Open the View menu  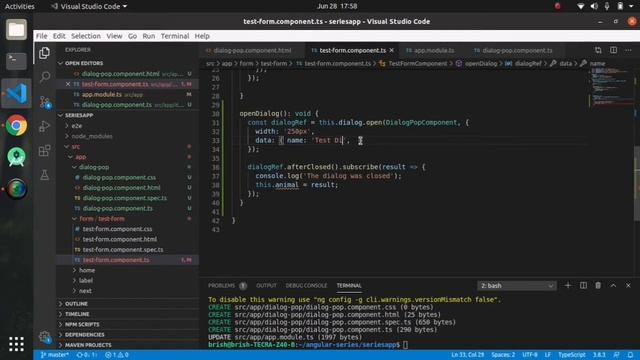pos(114,36)
